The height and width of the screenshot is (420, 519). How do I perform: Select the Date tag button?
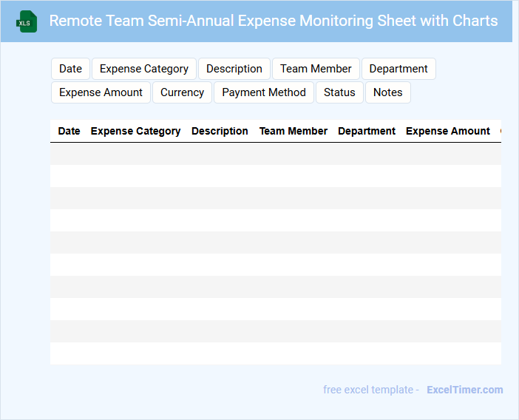(x=70, y=69)
